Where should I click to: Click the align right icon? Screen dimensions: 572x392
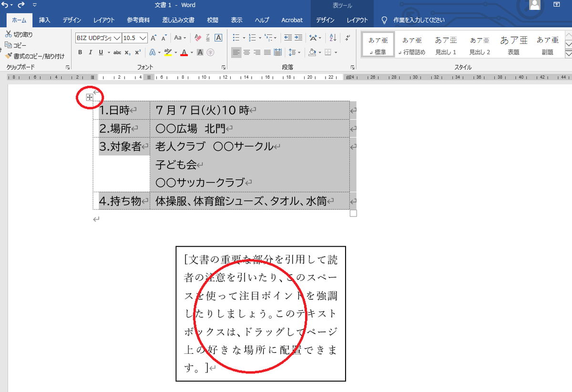(257, 52)
